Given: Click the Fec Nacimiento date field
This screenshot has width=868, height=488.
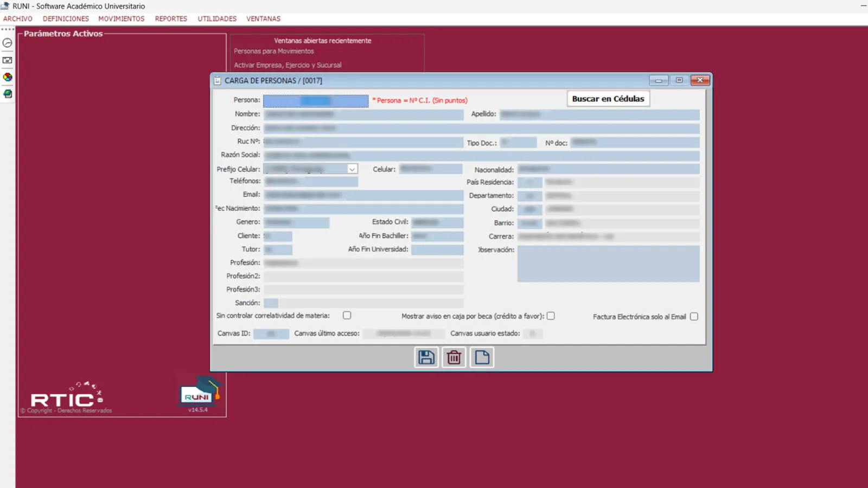Looking at the screenshot, I should [363, 209].
